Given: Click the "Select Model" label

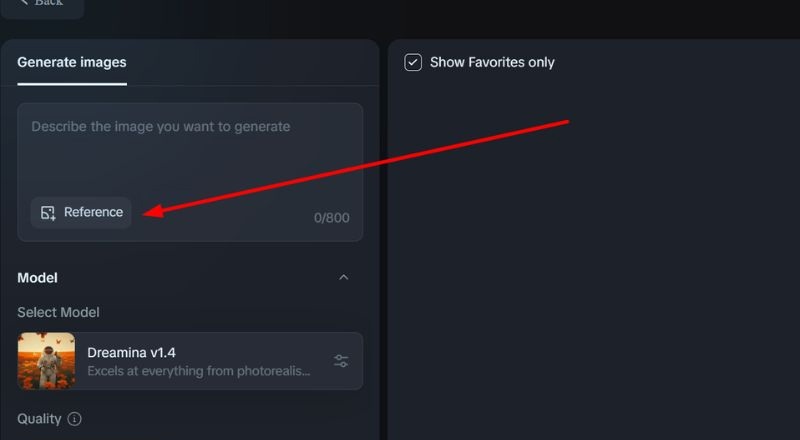Looking at the screenshot, I should pyautogui.click(x=58, y=312).
